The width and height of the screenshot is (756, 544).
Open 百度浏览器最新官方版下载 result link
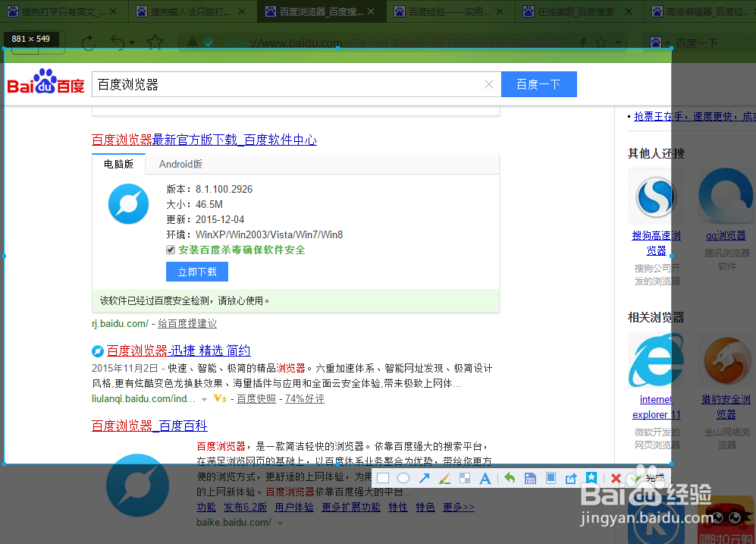click(204, 140)
